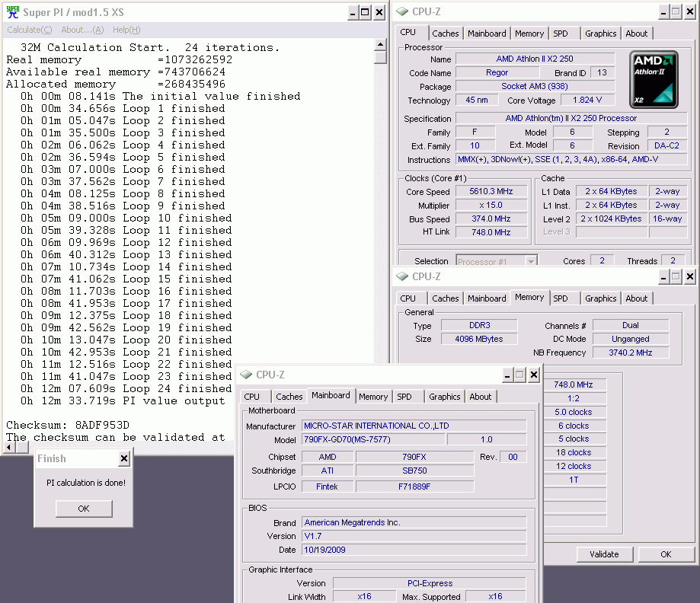Screen dimensions: 700x603
Task: Select Caches tab in the Memory CPU-Z window
Action: [x=445, y=298]
